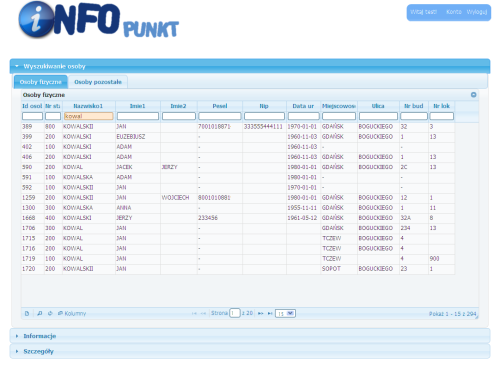
Task: Switch to Osoby pozostałe tab
Action: click(98, 82)
